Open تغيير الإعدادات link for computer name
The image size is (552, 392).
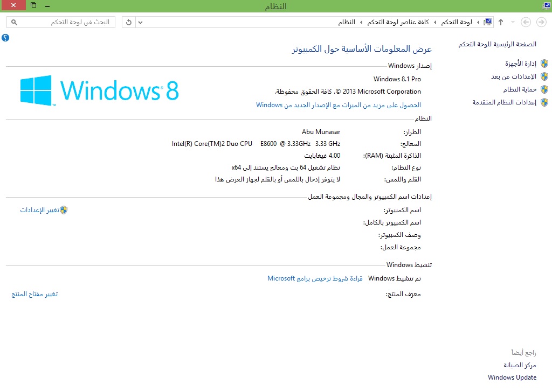[39, 210]
